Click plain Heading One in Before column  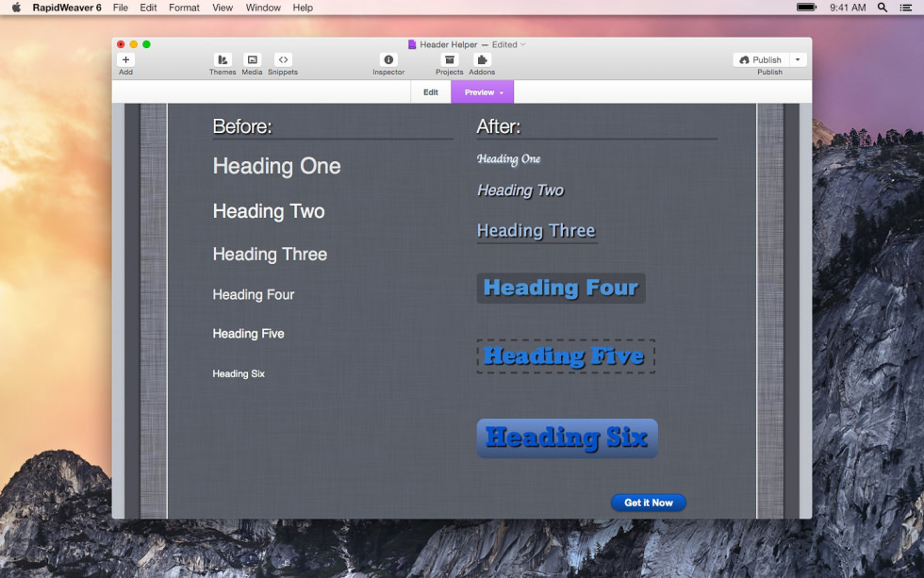[276, 166]
